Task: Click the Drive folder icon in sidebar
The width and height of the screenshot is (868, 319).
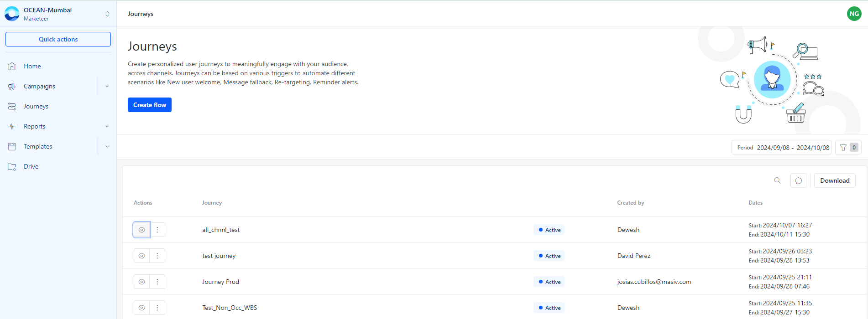Action: coord(12,166)
